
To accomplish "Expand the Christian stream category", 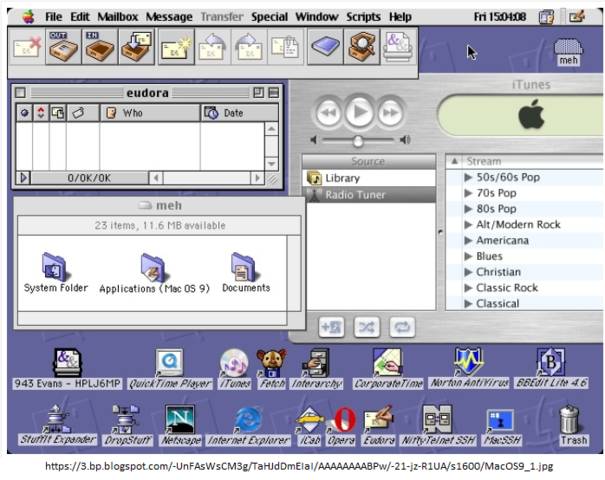I will [468, 272].
